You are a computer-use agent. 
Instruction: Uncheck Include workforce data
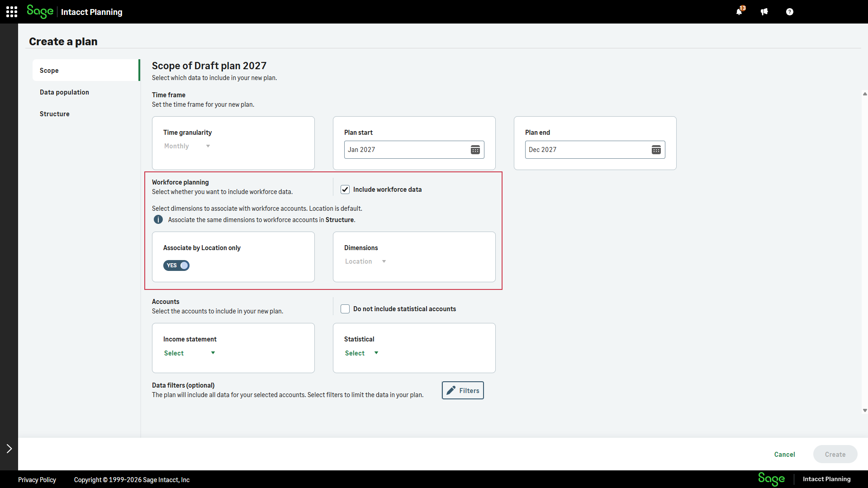pos(345,190)
